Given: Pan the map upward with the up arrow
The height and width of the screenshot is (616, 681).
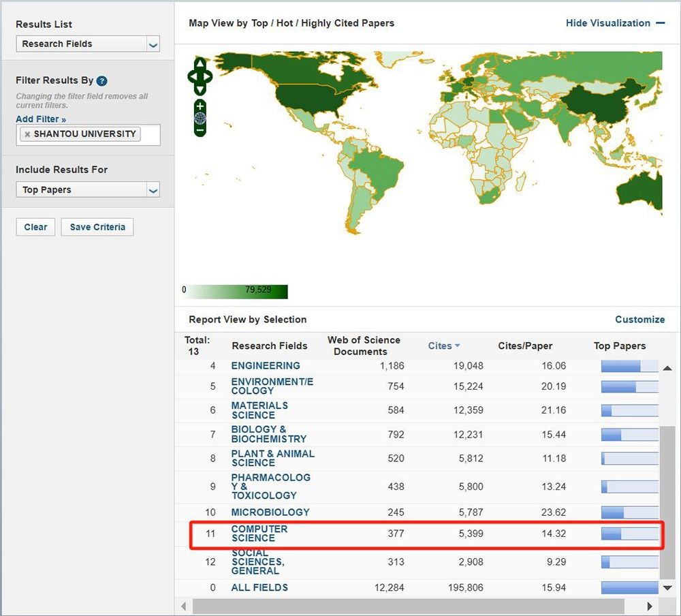Looking at the screenshot, I should pyautogui.click(x=200, y=63).
